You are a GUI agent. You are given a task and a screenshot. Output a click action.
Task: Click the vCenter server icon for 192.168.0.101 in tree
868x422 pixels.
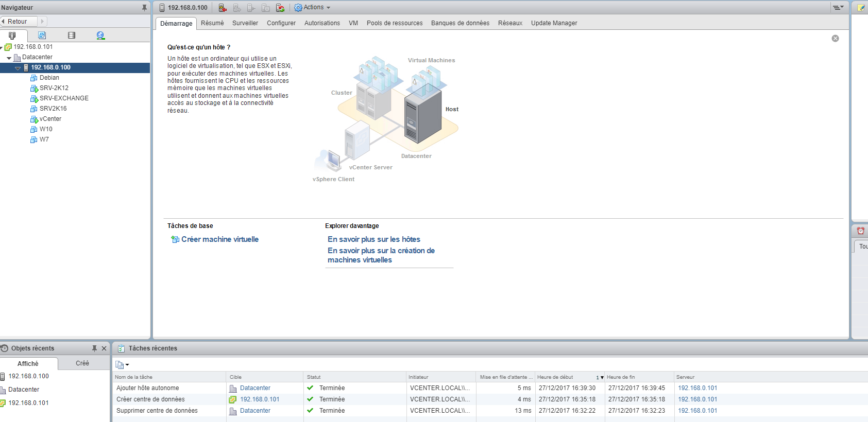(8, 47)
